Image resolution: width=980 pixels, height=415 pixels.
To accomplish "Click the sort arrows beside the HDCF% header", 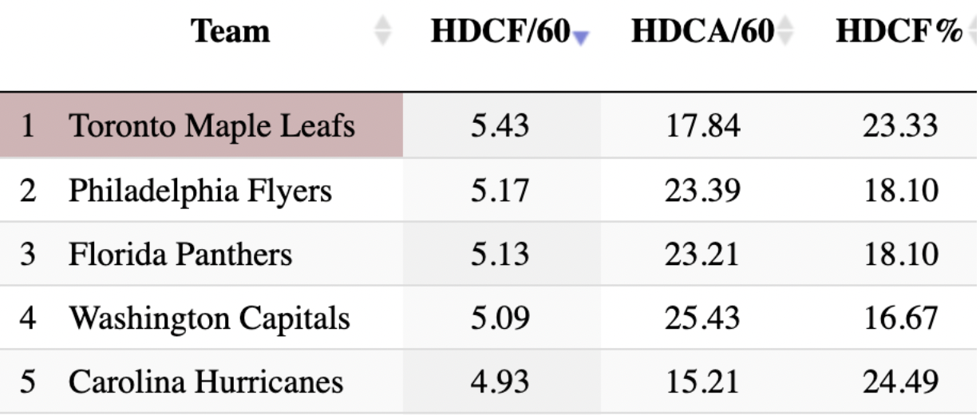I will point(973,32).
